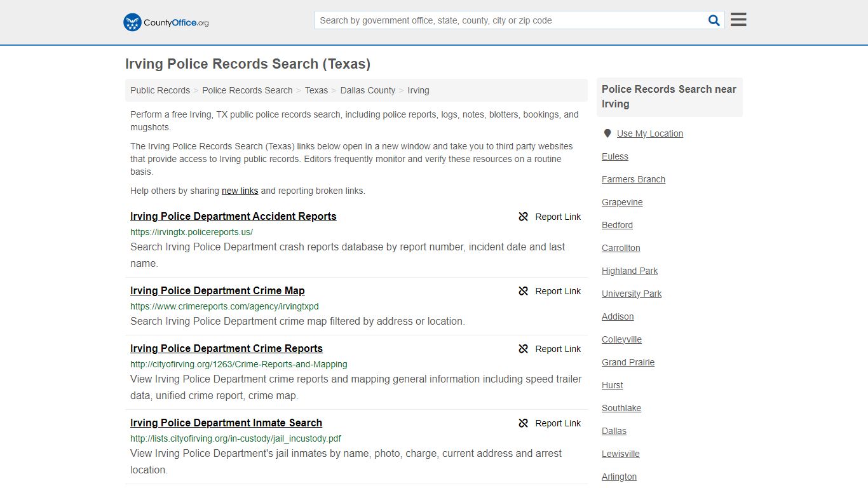Click the jail_incustody.pdf URL
The height and width of the screenshot is (488, 868).
(x=236, y=438)
